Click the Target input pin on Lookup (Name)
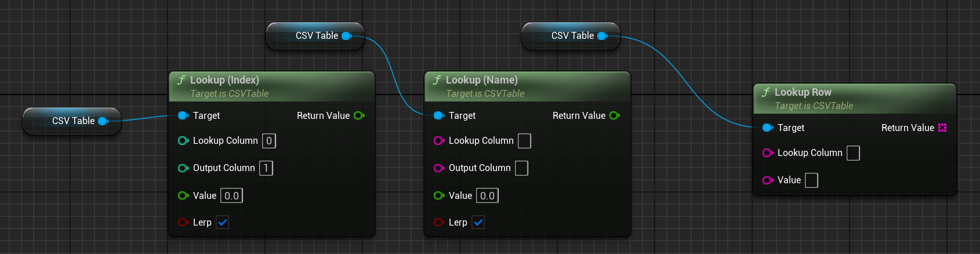 coord(438,115)
